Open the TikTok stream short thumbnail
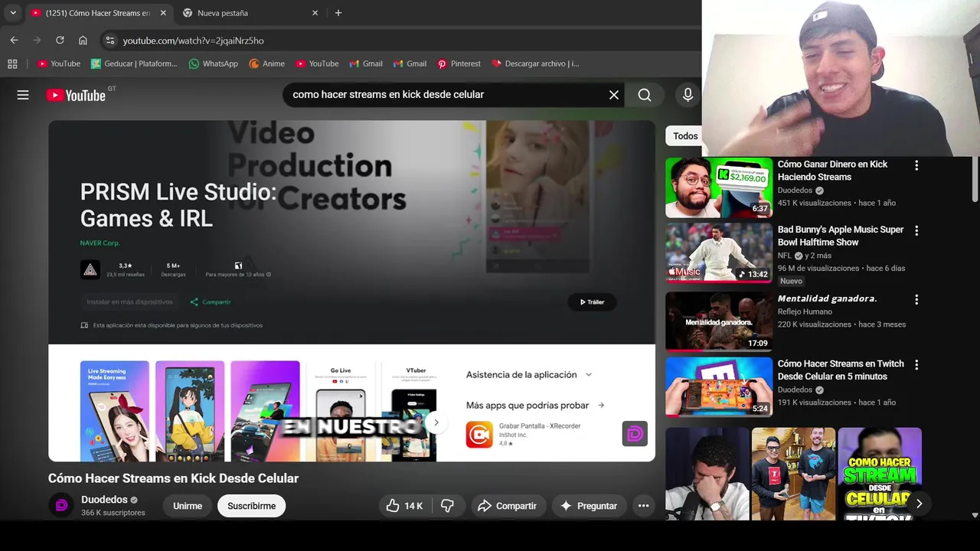The image size is (980, 551). [x=879, y=474]
